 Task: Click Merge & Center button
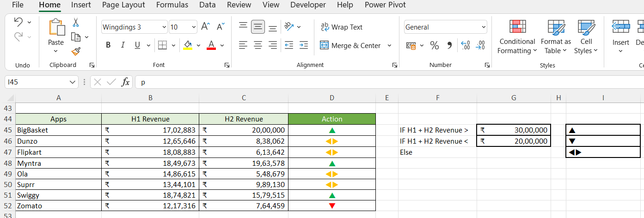[350, 45]
